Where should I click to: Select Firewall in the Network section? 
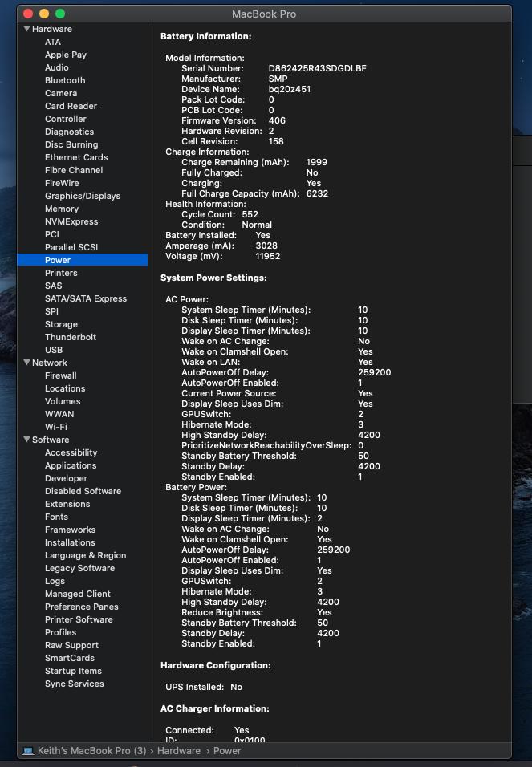(x=61, y=375)
